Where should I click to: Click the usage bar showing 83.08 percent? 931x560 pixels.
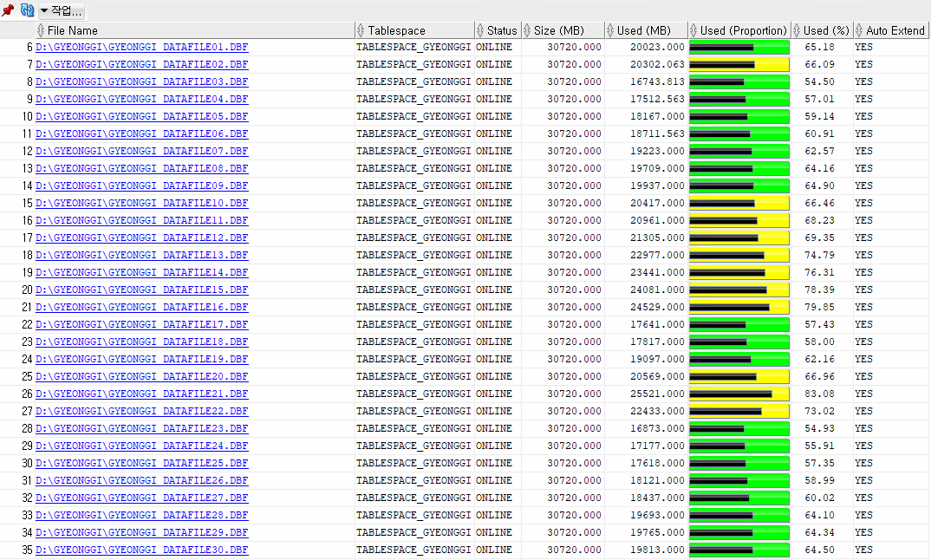pyautogui.click(x=739, y=394)
